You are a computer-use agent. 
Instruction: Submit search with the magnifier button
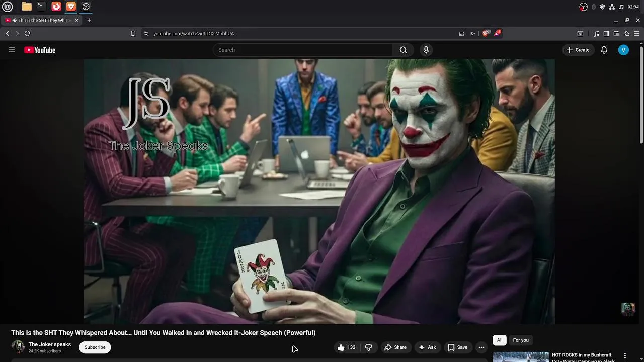pos(403,50)
